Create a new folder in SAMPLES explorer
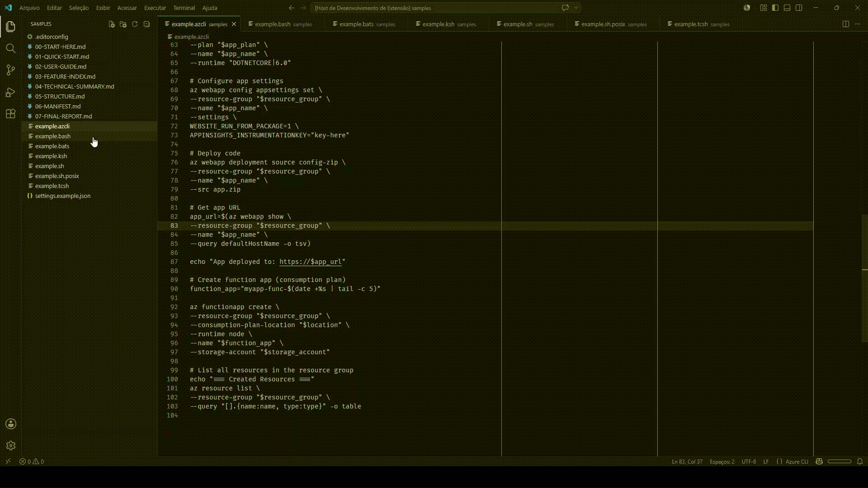This screenshot has width=868, height=488. [x=123, y=24]
